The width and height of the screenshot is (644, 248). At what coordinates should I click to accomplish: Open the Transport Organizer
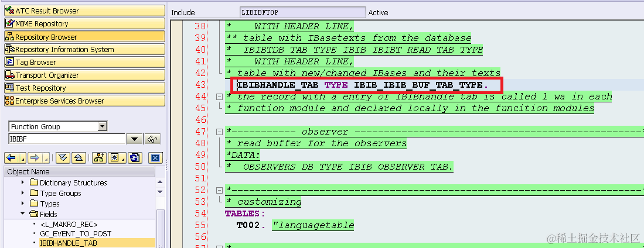click(84, 75)
